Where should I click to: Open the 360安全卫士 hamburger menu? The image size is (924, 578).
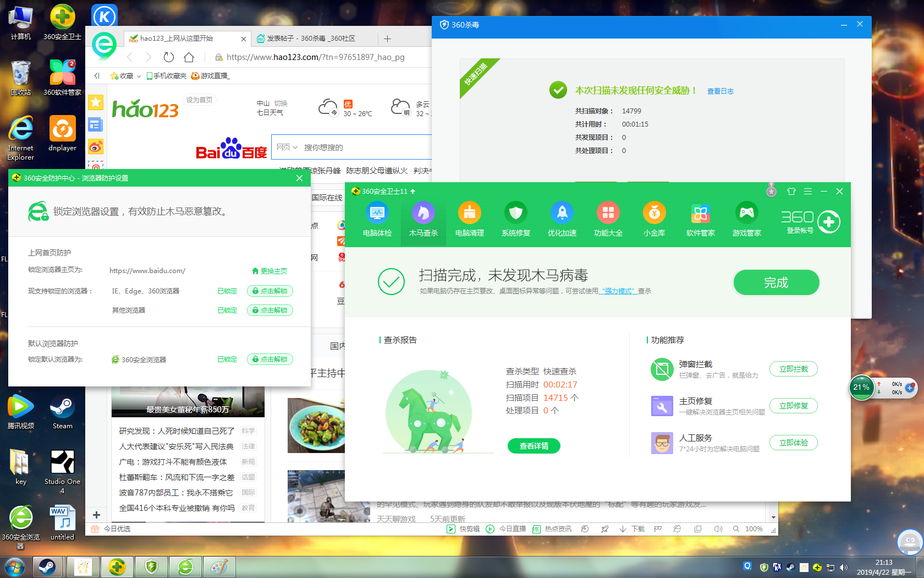point(807,191)
